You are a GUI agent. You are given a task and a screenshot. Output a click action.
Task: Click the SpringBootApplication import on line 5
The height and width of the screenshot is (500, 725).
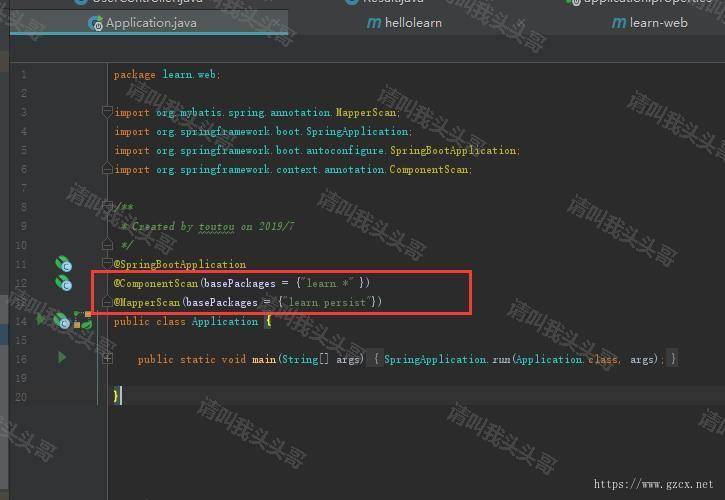click(453, 150)
